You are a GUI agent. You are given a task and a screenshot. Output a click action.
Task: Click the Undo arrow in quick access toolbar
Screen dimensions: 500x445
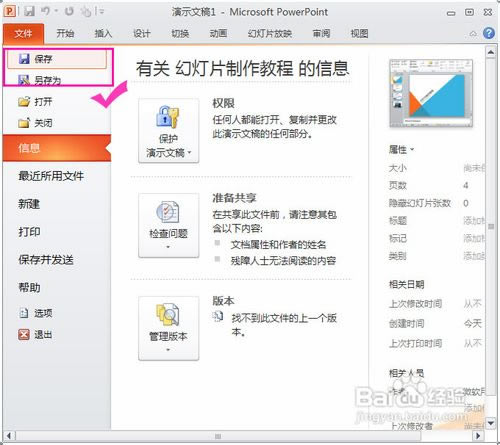46,11
